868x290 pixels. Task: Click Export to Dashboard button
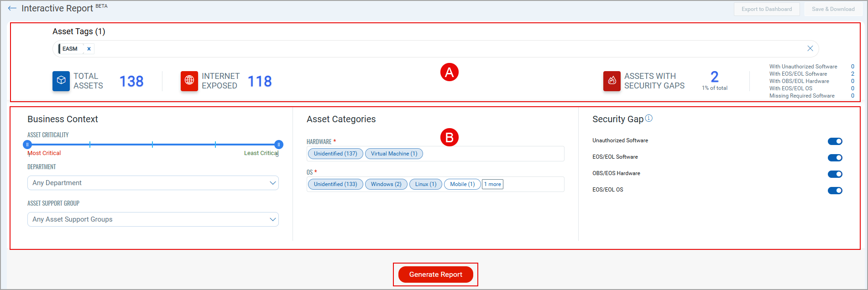coord(767,9)
